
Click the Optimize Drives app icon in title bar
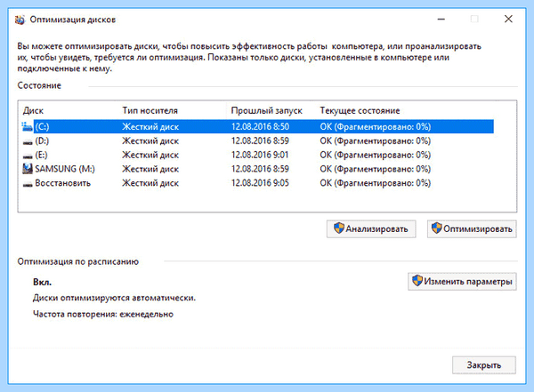20,20
